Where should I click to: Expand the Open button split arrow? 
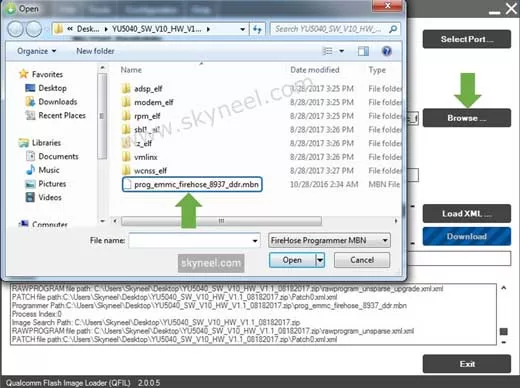pyautogui.click(x=320, y=260)
